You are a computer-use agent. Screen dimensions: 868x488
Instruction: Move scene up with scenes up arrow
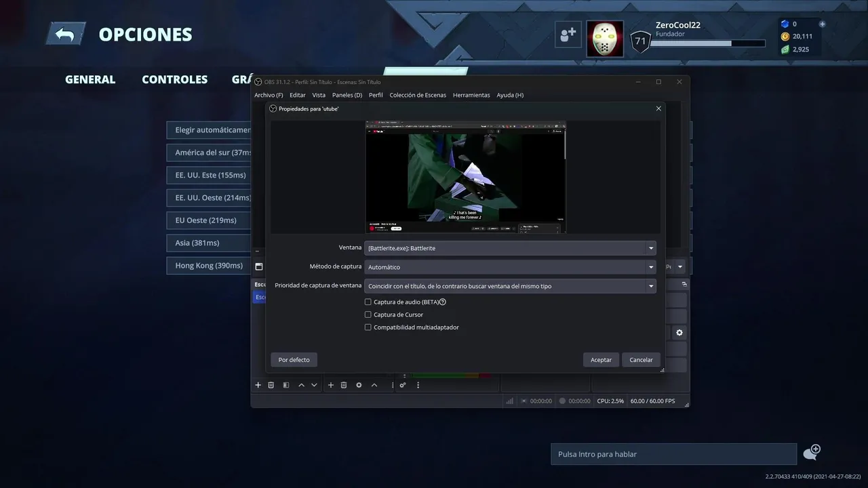tap(301, 385)
